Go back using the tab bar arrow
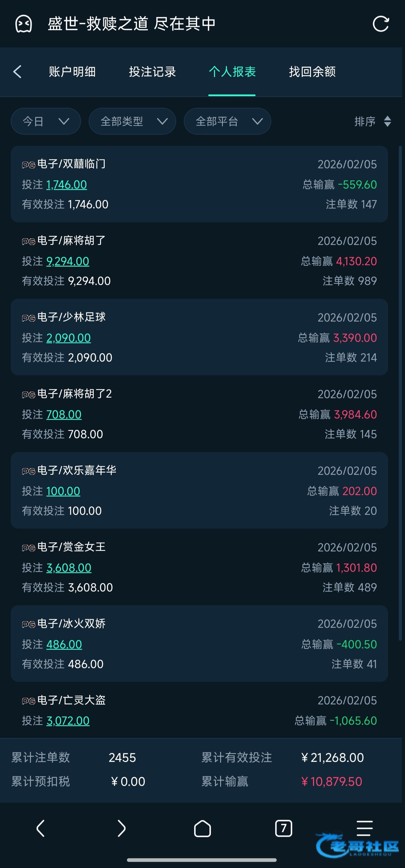The height and width of the screenshot is (868, 405). (x=17, y=72)
